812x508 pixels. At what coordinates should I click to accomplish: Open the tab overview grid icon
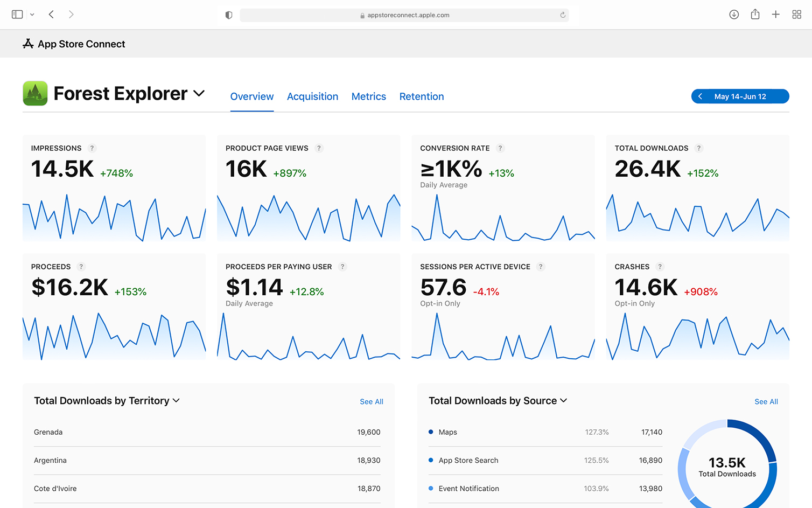point(796,14)
